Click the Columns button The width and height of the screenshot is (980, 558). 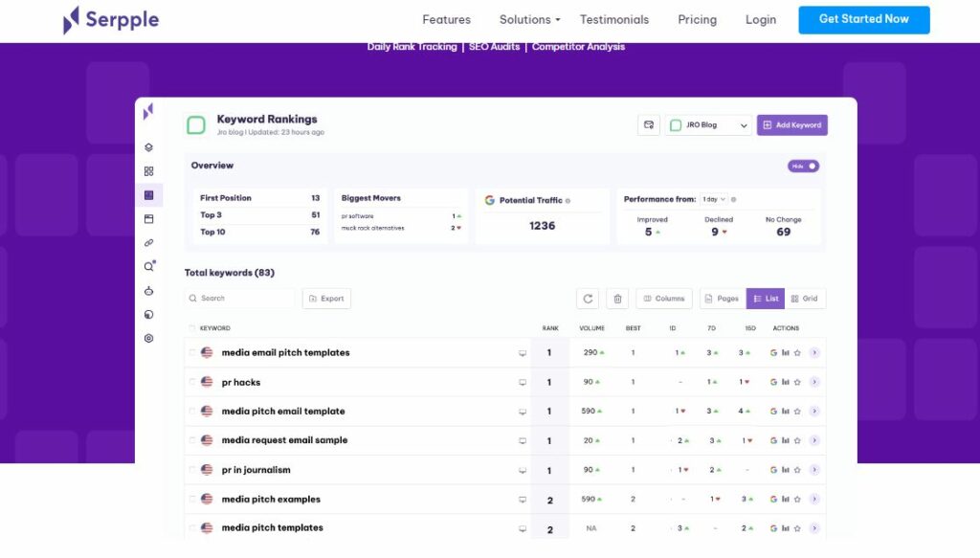point(664,299)
